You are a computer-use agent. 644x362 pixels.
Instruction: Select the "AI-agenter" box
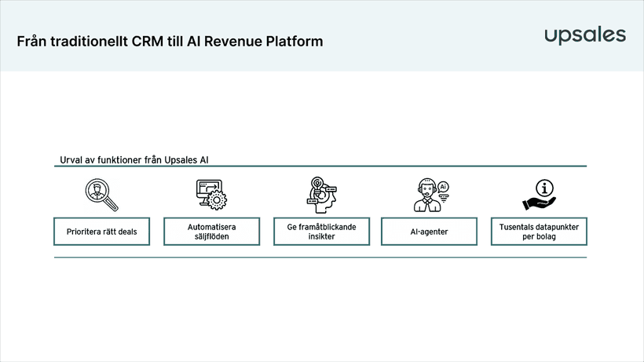(429, 232)
